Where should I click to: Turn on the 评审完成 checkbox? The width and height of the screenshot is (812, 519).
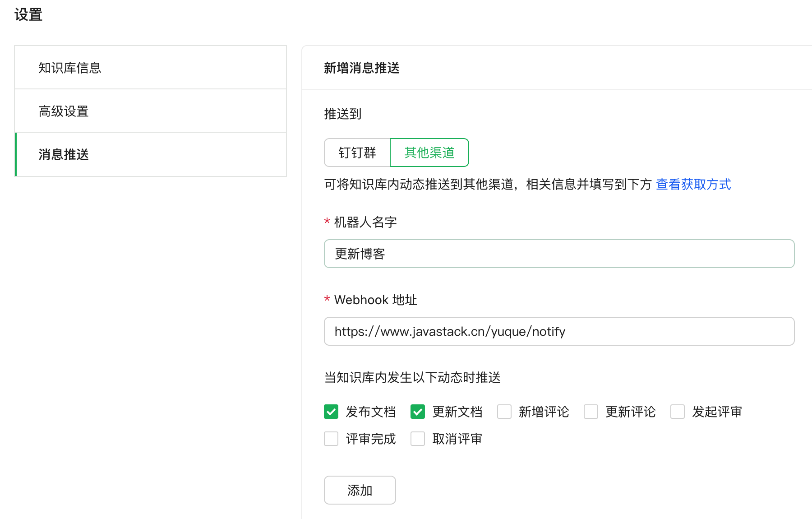click(x=331, y=439)
